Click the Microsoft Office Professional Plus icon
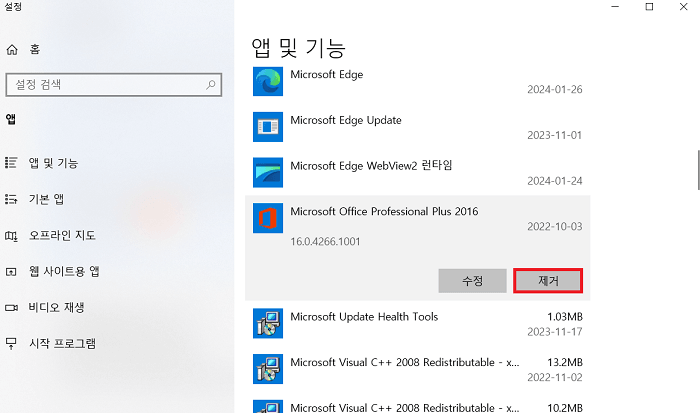Image resolution: width=700 pixels, height=413 pixels. click(x=268, y=218)
